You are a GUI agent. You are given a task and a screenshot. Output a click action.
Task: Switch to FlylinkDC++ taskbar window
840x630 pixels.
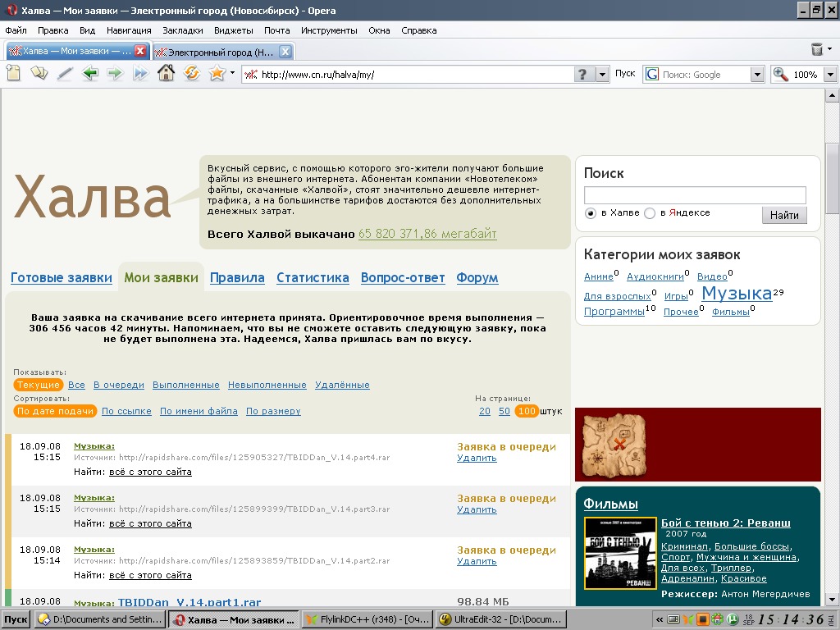pyautogui.click(x=368, y=620)
